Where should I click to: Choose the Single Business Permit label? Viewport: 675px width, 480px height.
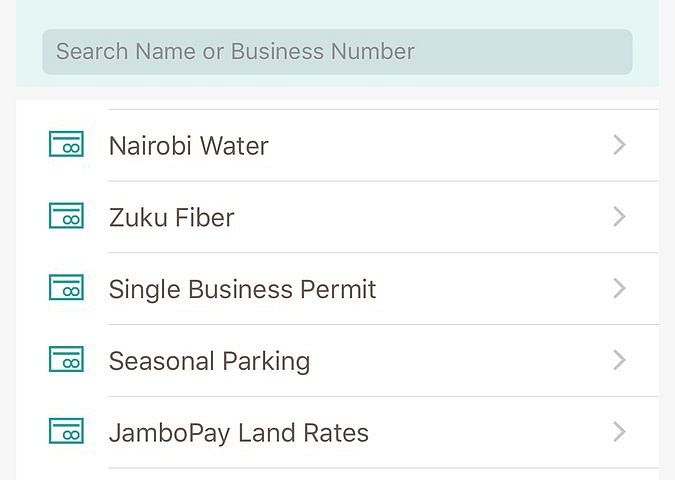click(x=242, y=290)
